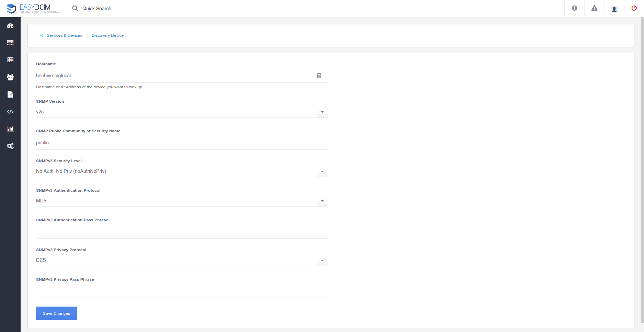
Task: Open the code brackets icon in sidebar
Action: point(10,112)
